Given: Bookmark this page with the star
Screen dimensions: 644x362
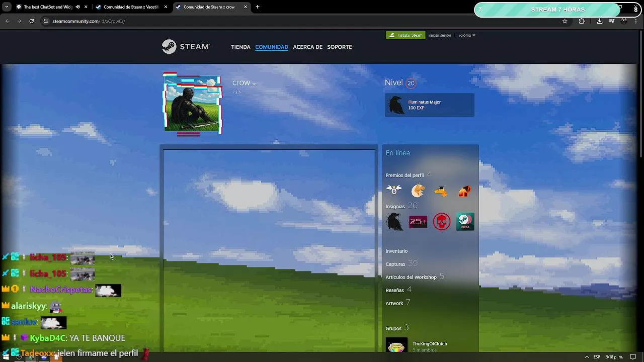Looking at the screenshot, I should pos(565,21).
